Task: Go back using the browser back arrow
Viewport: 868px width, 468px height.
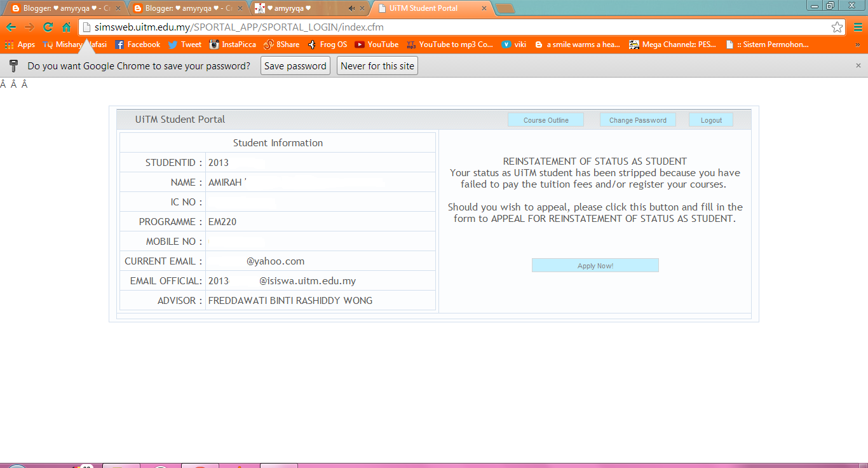Action: (11, 27)
